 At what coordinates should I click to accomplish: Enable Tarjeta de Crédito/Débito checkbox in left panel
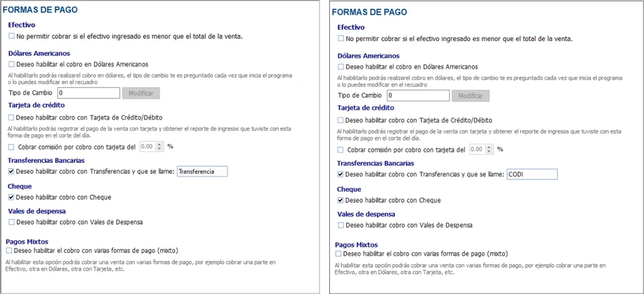click(12, 117)
